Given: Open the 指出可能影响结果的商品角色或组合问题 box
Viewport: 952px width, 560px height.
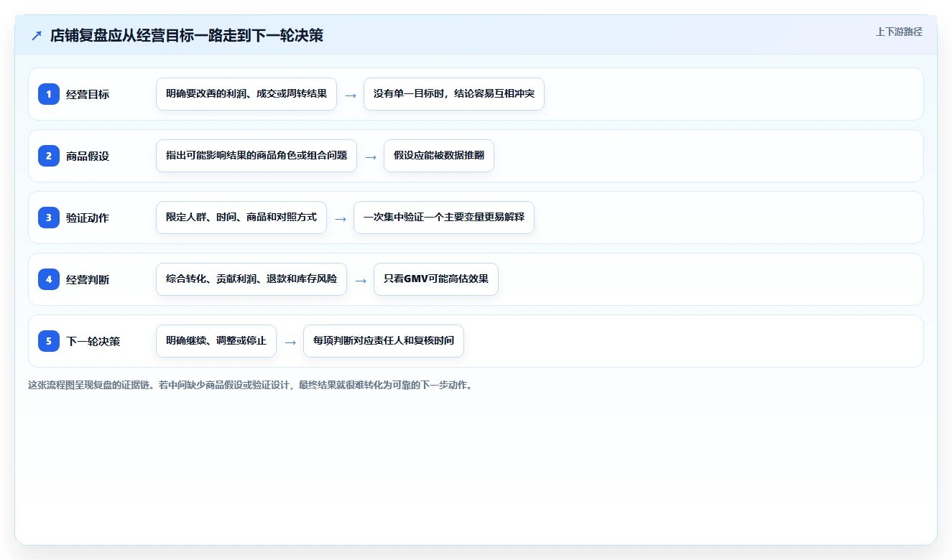Looking at the screenshot, I should (x=257, y=156).
